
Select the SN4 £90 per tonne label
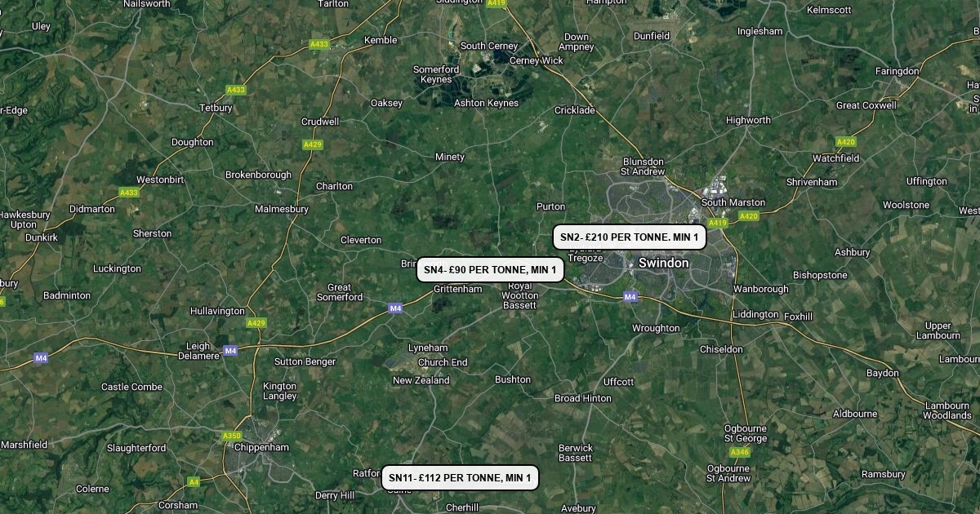point(490,269)
